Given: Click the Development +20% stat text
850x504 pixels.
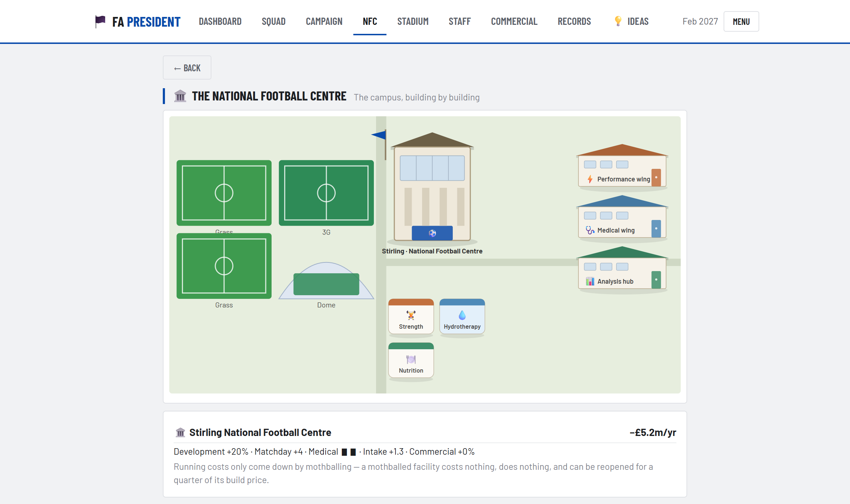Looking at the screenshot, I should coord(211,451).
